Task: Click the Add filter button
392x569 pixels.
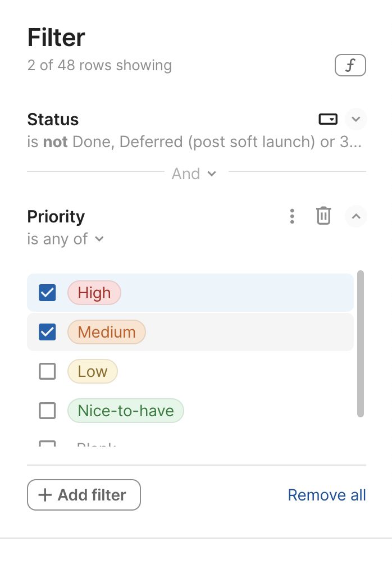Action: [x=84, y=495]
